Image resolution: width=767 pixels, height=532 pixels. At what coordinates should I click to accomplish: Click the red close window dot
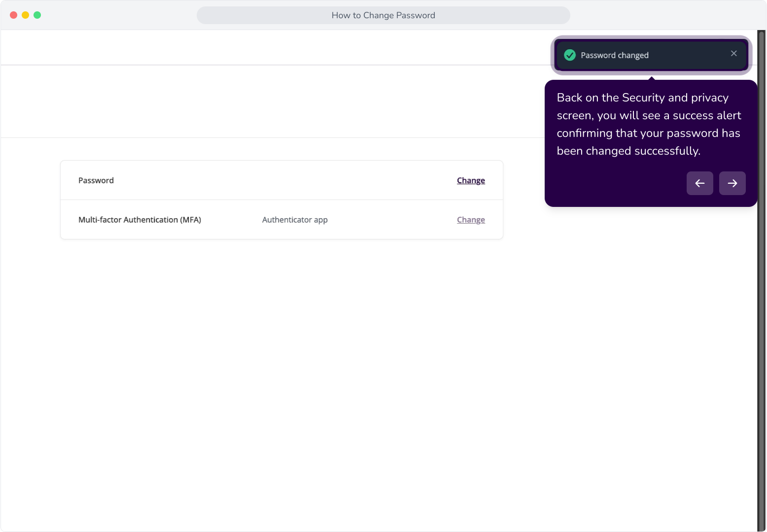coord(13,15)
